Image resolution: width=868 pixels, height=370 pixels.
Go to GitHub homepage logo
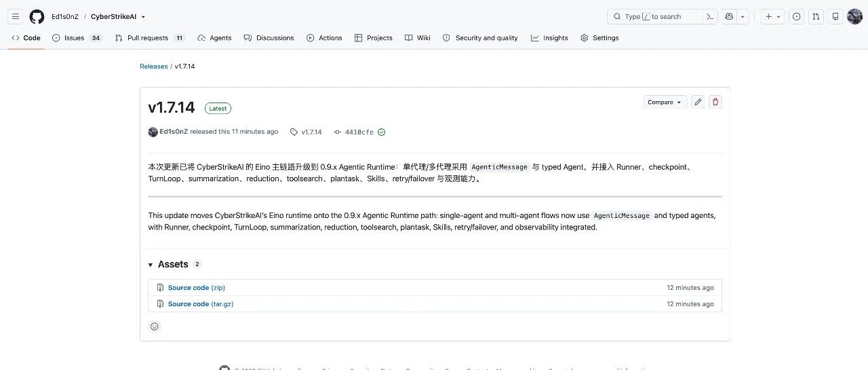37,16
